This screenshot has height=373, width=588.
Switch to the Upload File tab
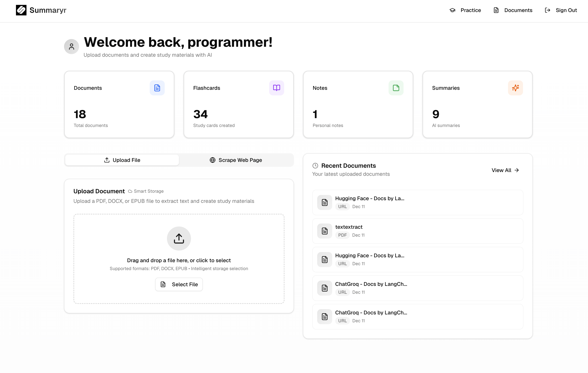coord(122,160)
